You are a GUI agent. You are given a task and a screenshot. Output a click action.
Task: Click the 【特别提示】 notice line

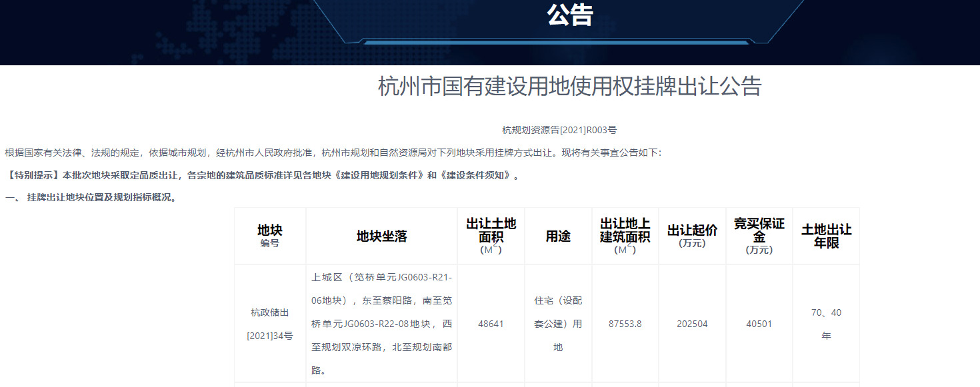[263, 175]
